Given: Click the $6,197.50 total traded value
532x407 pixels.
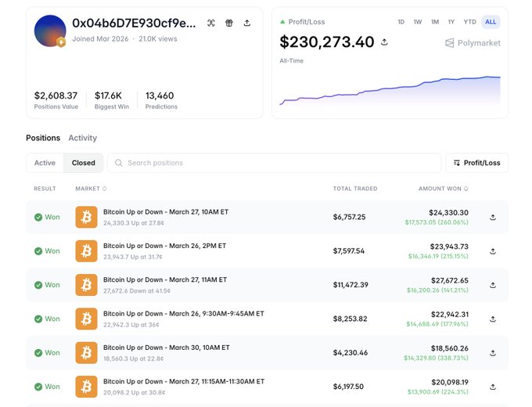Looking at the screenshot, I should click(x=348, y=387).
